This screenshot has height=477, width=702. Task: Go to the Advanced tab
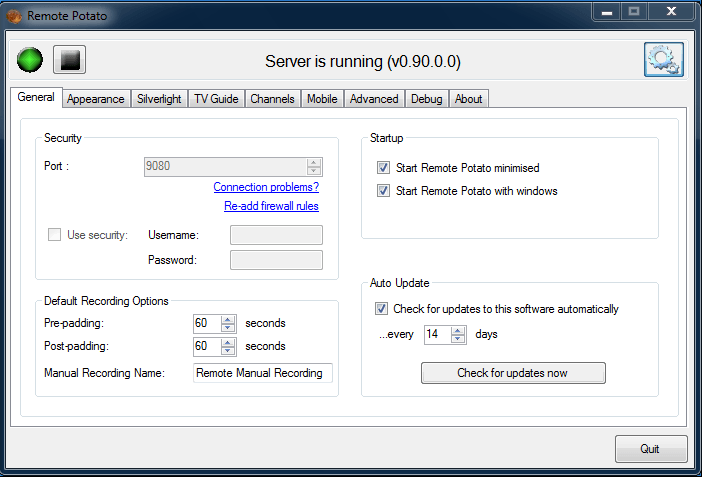pos(374,99)
